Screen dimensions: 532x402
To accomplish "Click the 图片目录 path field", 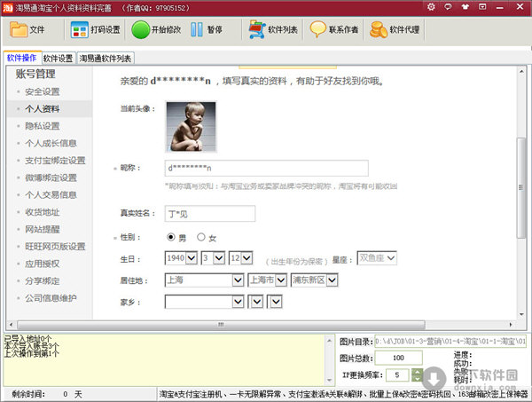I will point(450,341).
